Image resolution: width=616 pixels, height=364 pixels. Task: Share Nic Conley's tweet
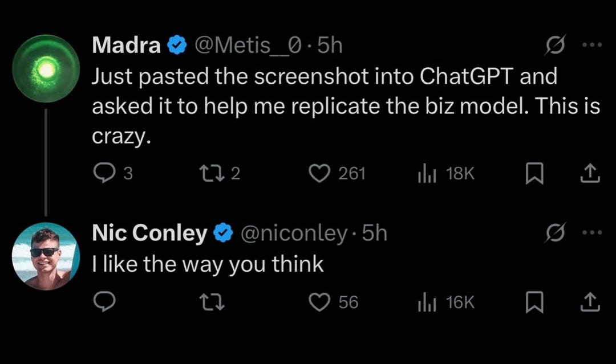590,302
